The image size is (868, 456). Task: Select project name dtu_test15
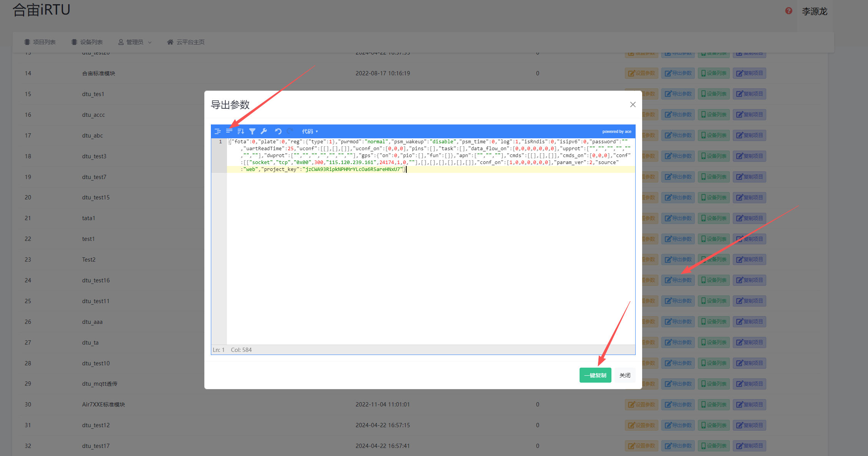tap(96, 197)
